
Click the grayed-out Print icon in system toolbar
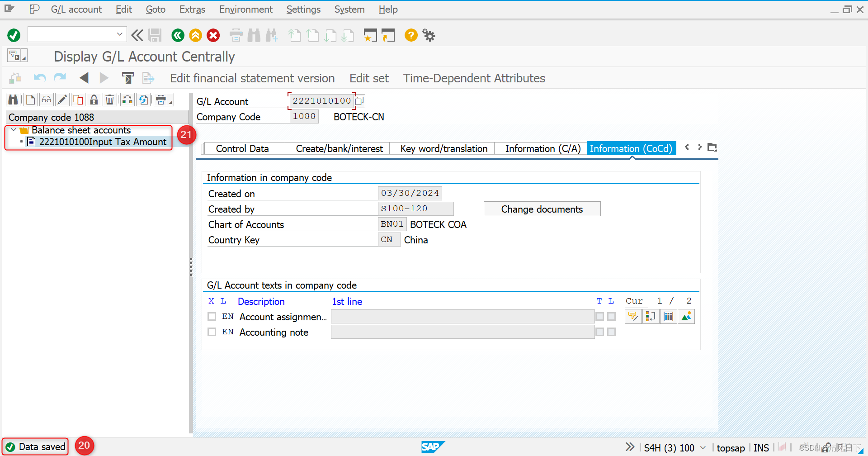point(236,35)
